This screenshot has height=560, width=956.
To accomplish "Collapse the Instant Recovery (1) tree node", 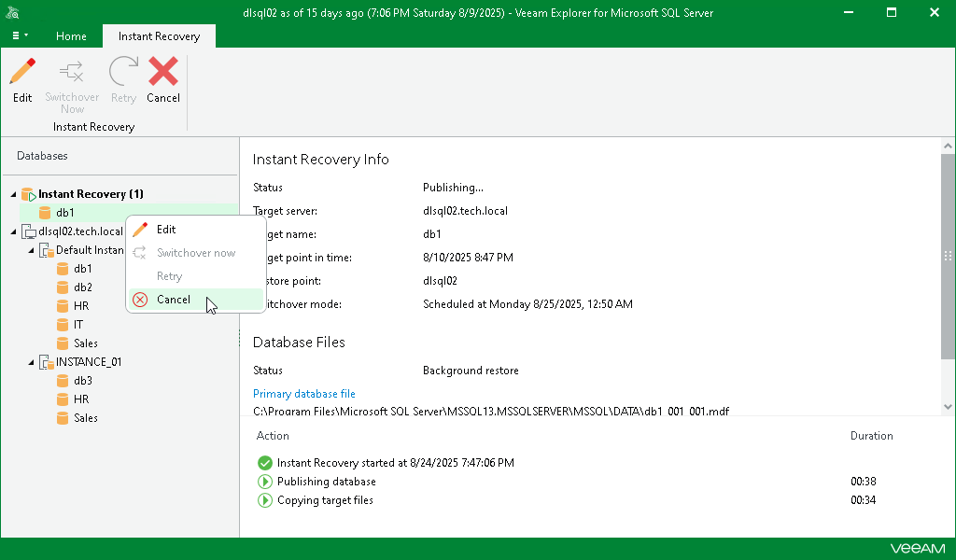I will pos(13,194).
